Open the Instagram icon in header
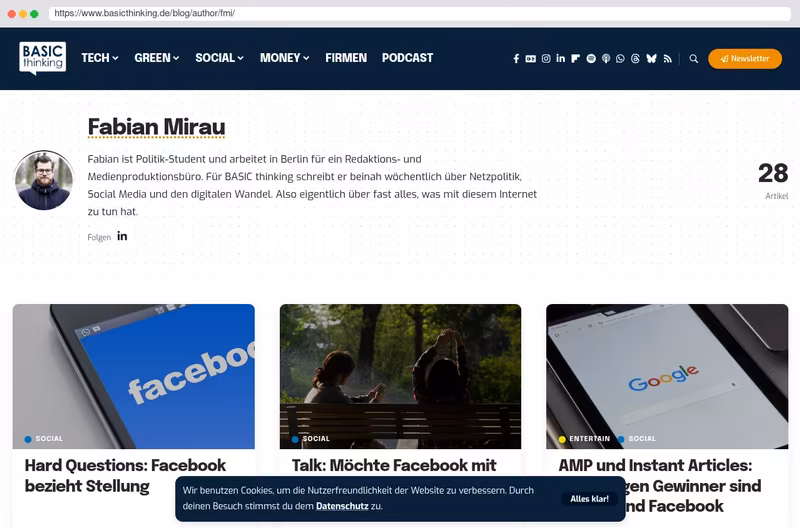800x528 pixels. click(x=546, y=59)
